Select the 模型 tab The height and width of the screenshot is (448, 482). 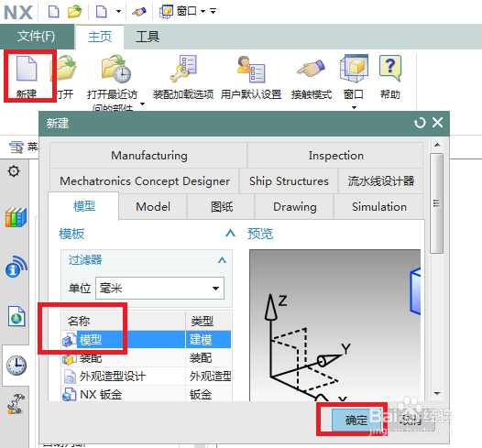[x=84, y=206]
